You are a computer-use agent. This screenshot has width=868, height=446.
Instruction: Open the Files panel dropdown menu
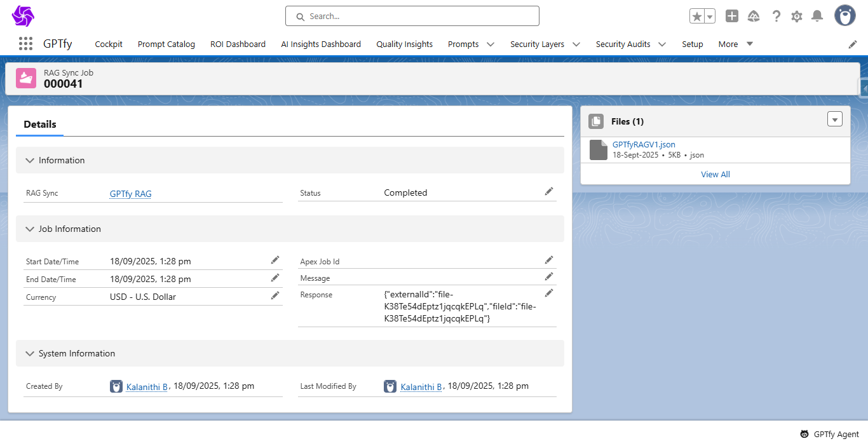coord(834,119)
